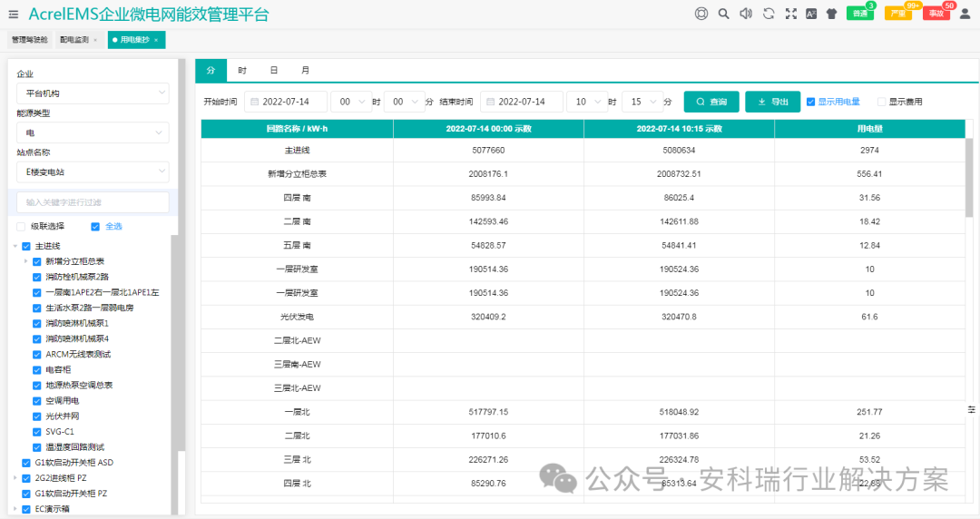Select the 温湿度回路测试 tree item

(x=75, y=447)
